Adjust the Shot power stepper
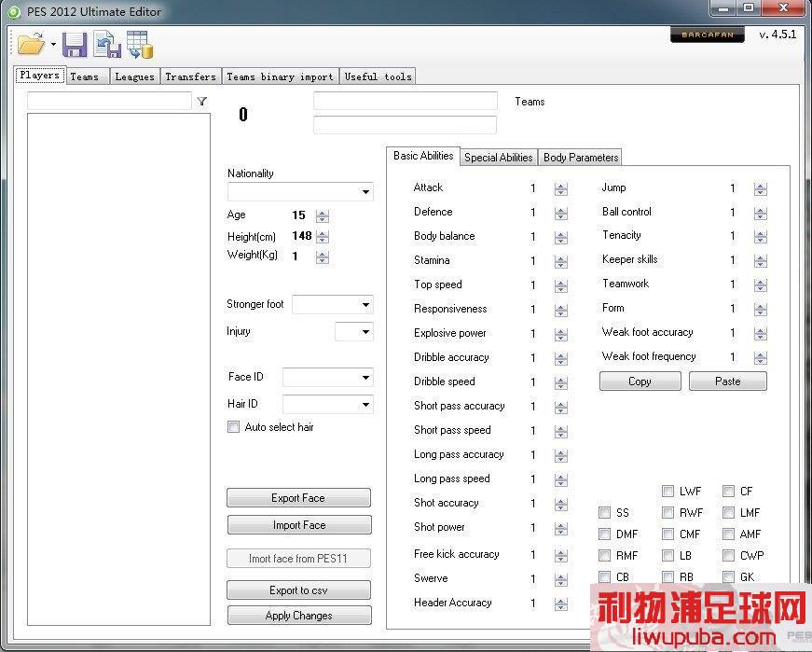This screenshot has height=652, width=812. (561, 529)
